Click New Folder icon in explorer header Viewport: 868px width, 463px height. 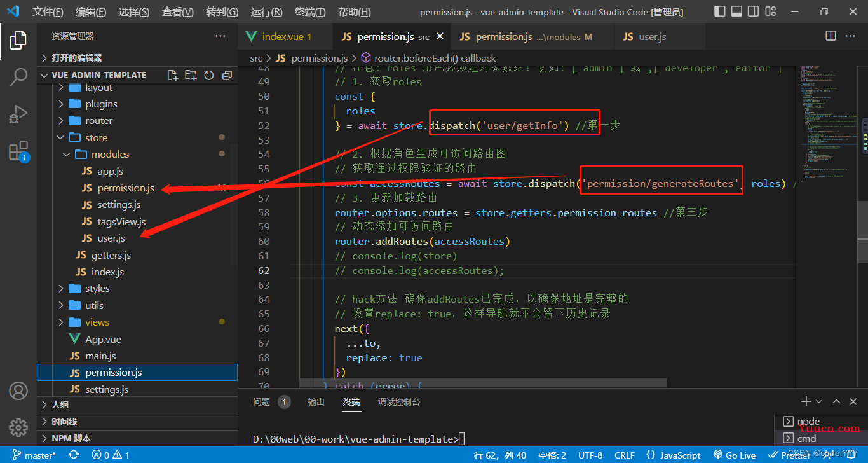(191, 75)
